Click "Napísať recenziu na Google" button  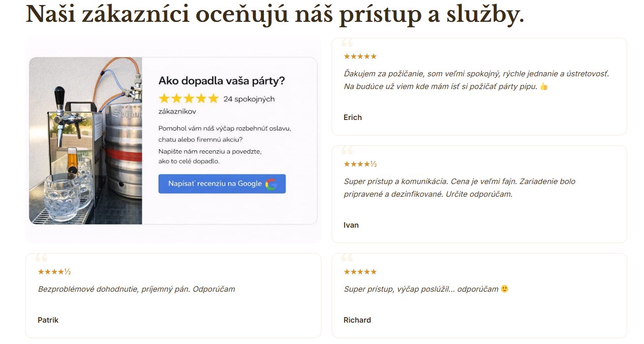click(222, 184)
